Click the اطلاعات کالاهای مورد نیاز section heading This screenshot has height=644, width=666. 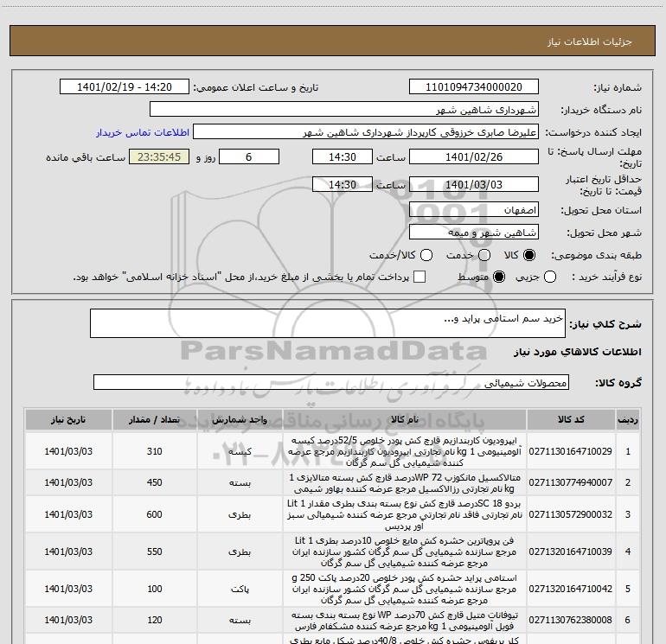[578, 352]
